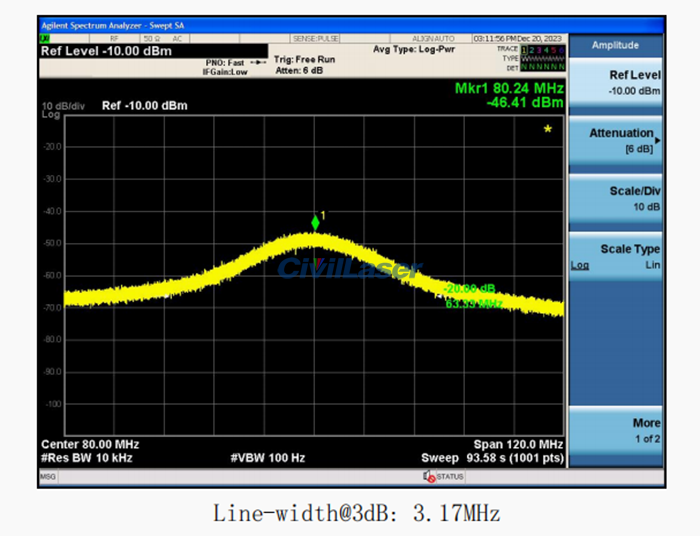Click the MSG area in status bar

tap(48, 477)
